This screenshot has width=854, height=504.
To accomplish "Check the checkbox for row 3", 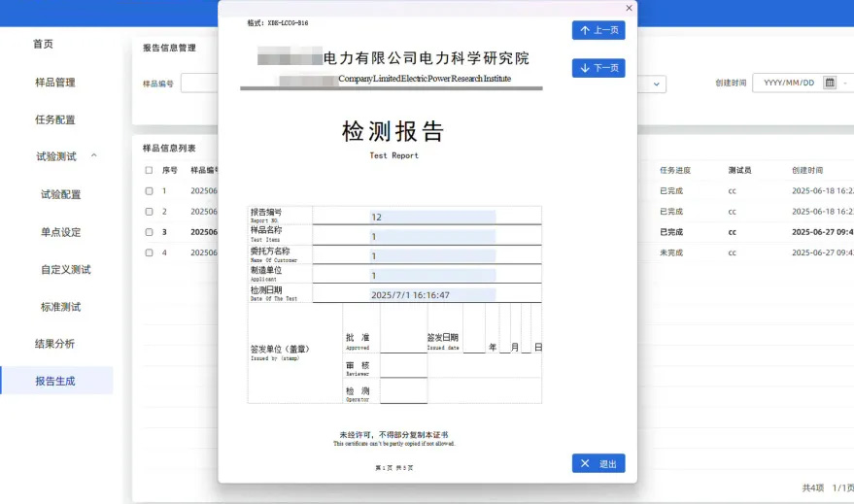I will [149, 232].
